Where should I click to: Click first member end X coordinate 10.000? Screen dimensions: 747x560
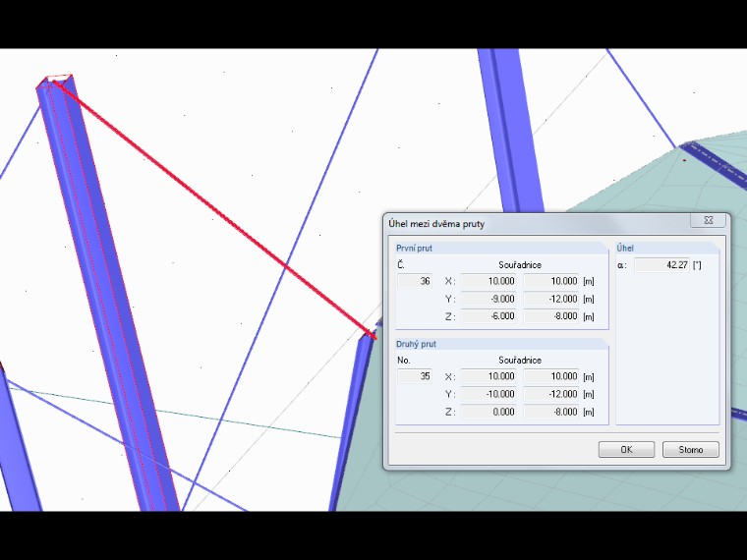[x=551, y=281]
